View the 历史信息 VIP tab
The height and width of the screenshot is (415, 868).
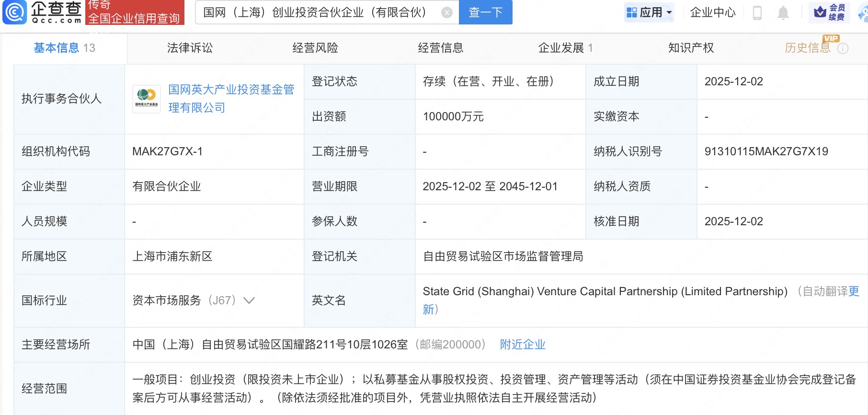click(807, 48)
